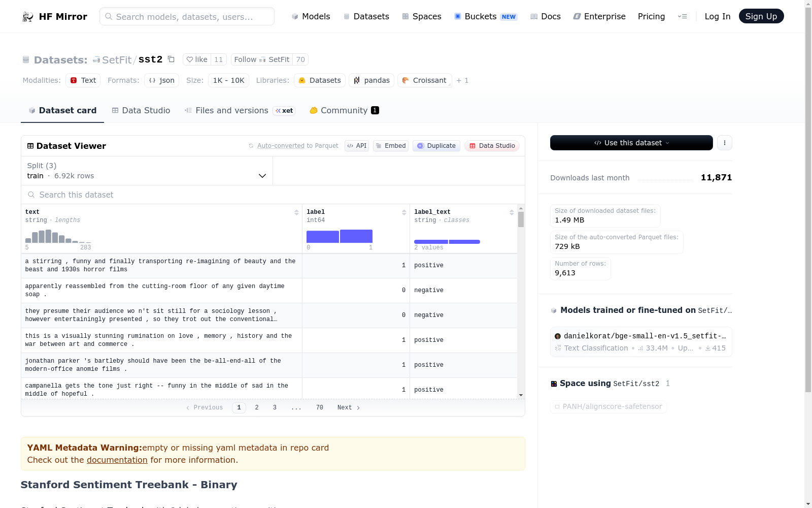Screen dimensions: 812x508
Task: Click the 'a stirring , funny' text cell
Action: pos(161,266)
